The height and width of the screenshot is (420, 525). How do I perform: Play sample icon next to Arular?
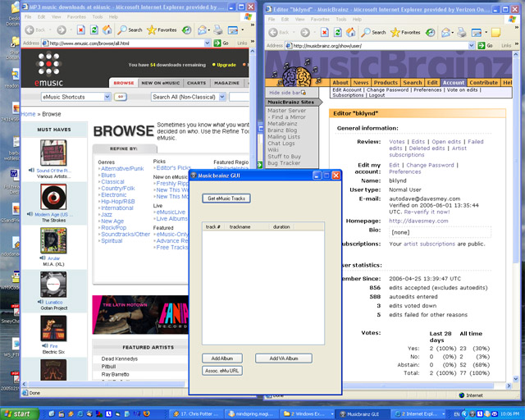(x=43, y=258)
